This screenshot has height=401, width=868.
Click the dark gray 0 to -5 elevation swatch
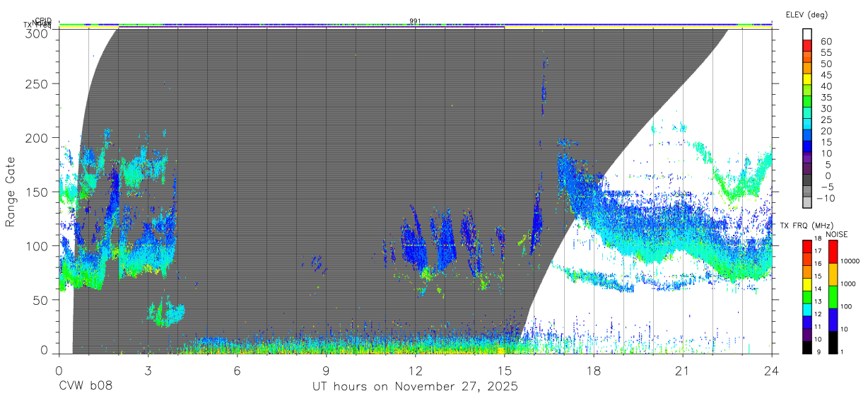(807, 180)
